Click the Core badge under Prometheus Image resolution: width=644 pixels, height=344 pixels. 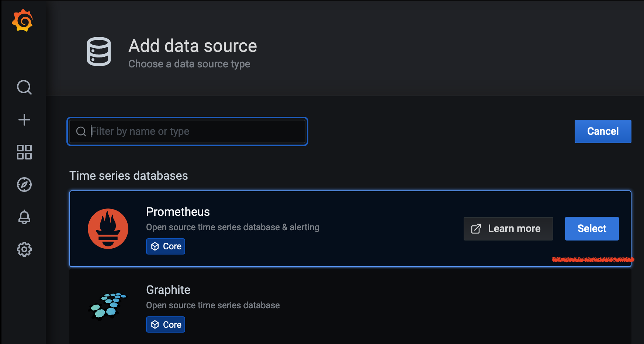pos(166,246)
